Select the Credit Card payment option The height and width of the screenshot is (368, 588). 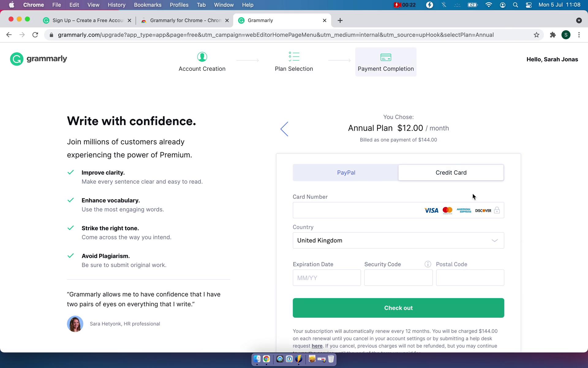click(x=451, y=173)
